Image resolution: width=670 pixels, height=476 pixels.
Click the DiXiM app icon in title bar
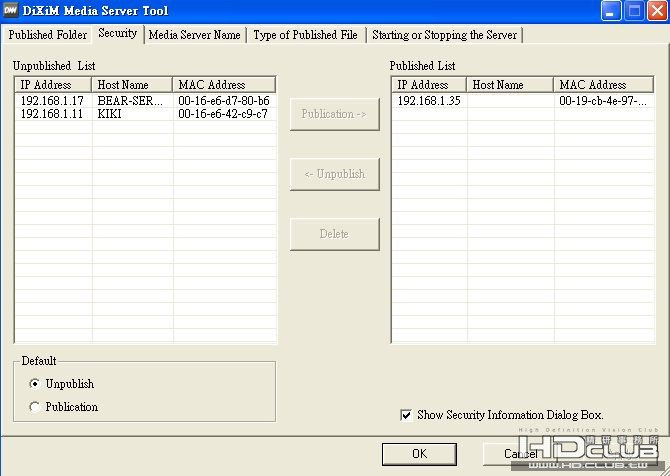tap(10, 10)
